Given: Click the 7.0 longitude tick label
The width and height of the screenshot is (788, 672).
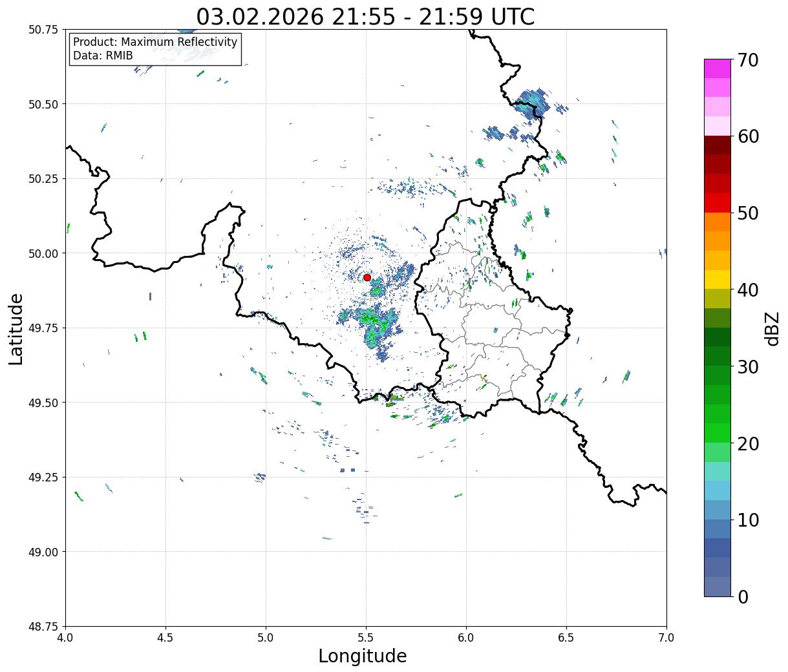Looking at the screenshot, I should tap(666, 638).
